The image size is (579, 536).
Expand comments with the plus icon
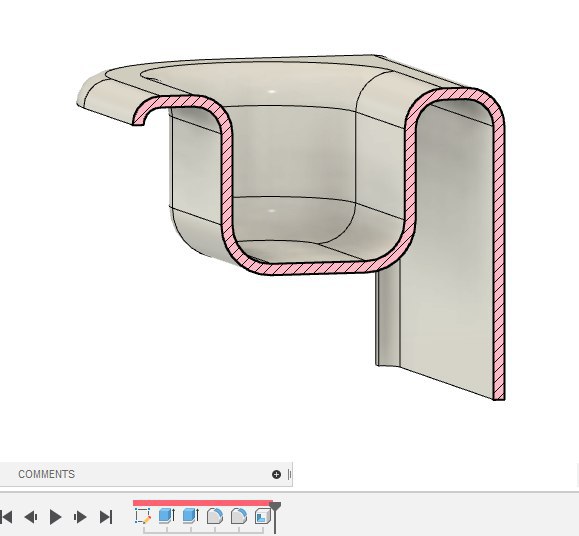point(276,474)
